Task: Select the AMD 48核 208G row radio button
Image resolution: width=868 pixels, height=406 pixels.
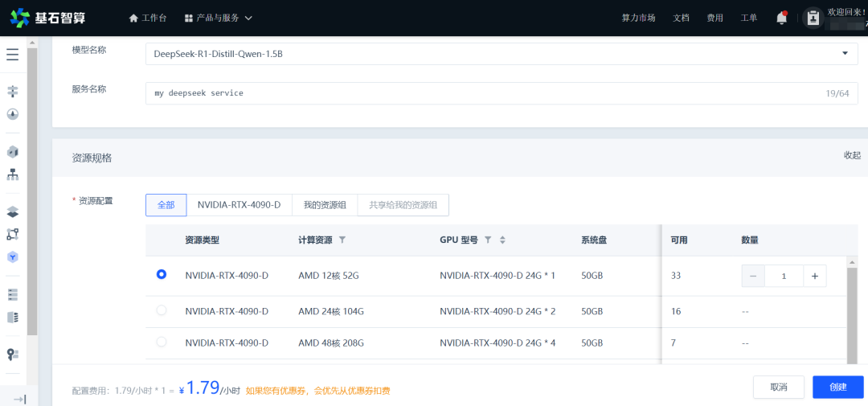Action: coord(162,342)
